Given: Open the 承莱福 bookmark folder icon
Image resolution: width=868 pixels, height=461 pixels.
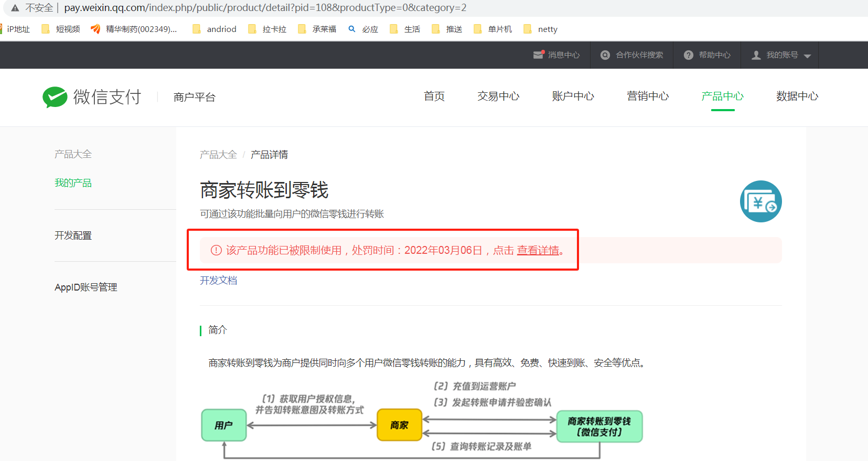Looking at the screenshot, I should click(x=302, y=29).
